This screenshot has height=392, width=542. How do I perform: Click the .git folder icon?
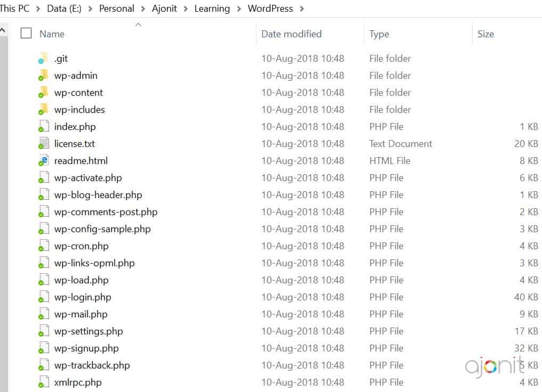43,59
